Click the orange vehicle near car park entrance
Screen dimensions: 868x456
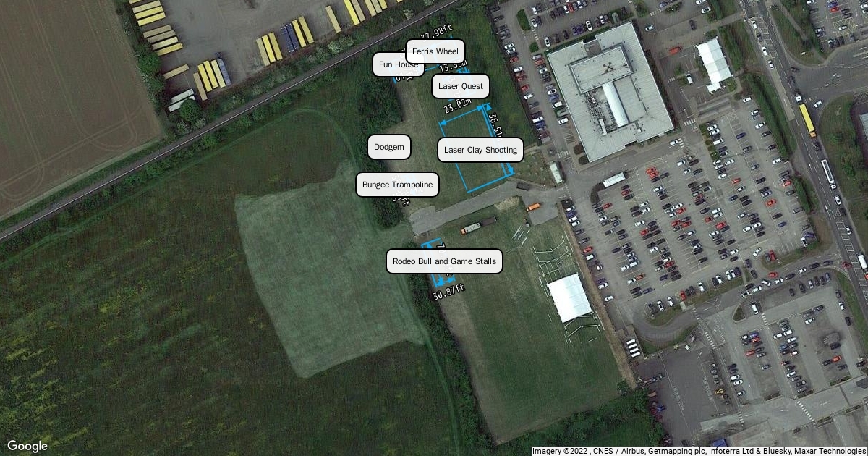click(x=533, y=207)
